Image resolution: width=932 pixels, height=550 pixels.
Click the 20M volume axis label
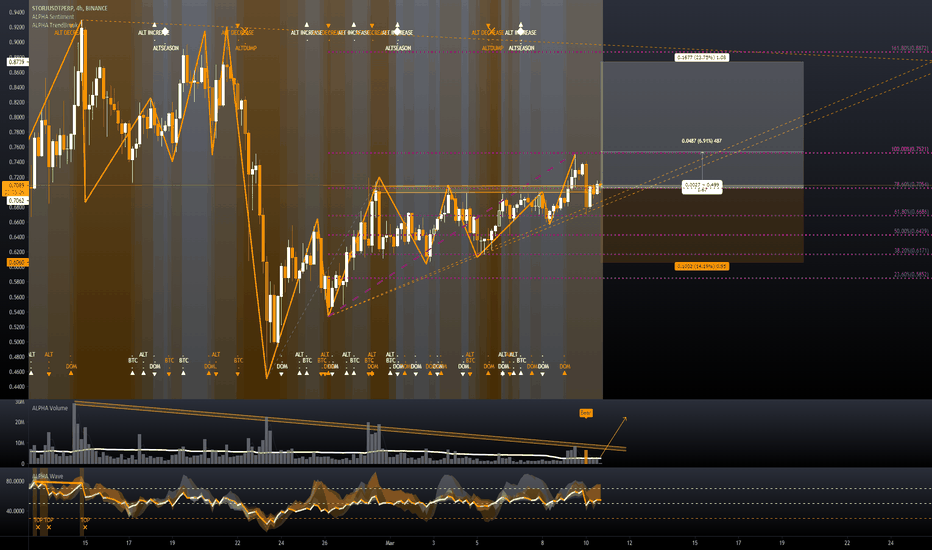[20, 422]
